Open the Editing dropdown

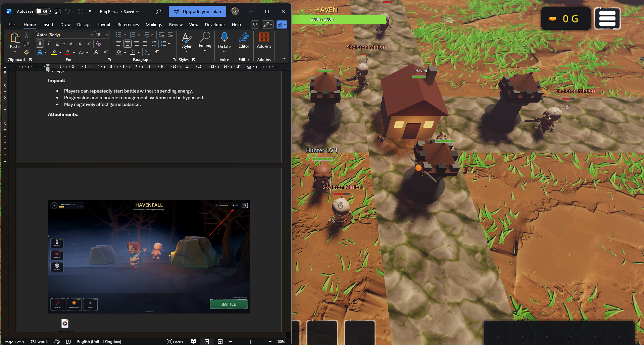(205, 42)
